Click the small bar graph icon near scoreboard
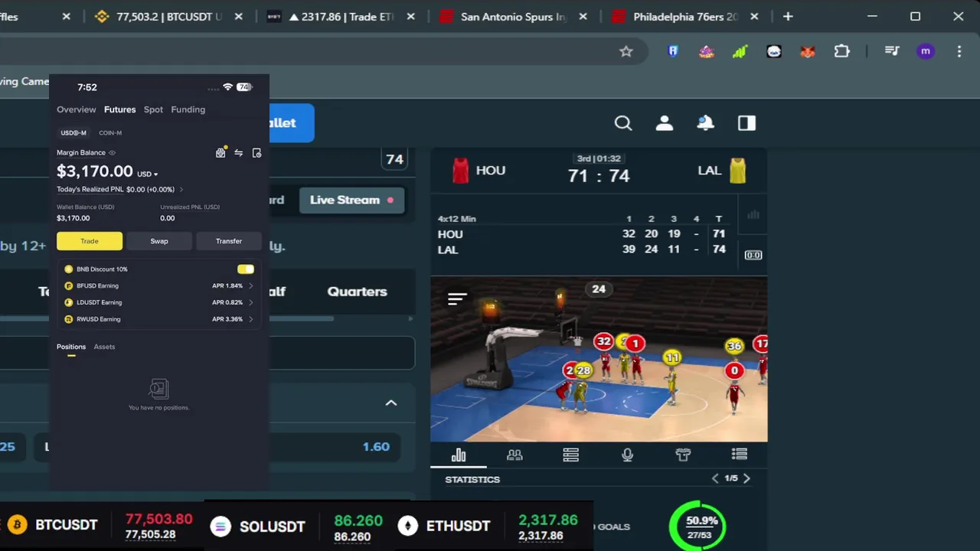980x551 pixels. tap(753, 215)
